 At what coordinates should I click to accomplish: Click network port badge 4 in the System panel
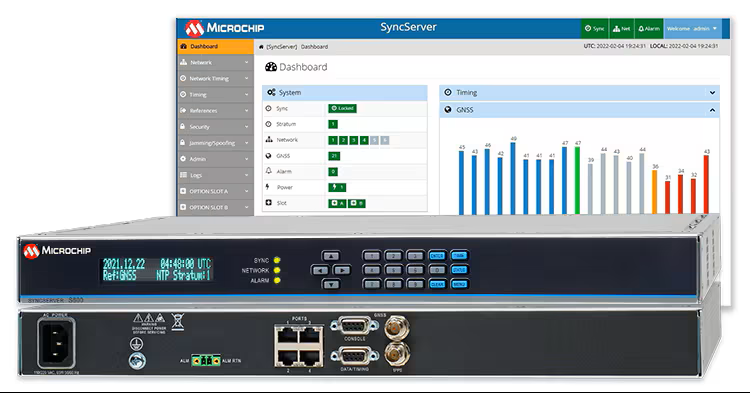coord(364,140)
